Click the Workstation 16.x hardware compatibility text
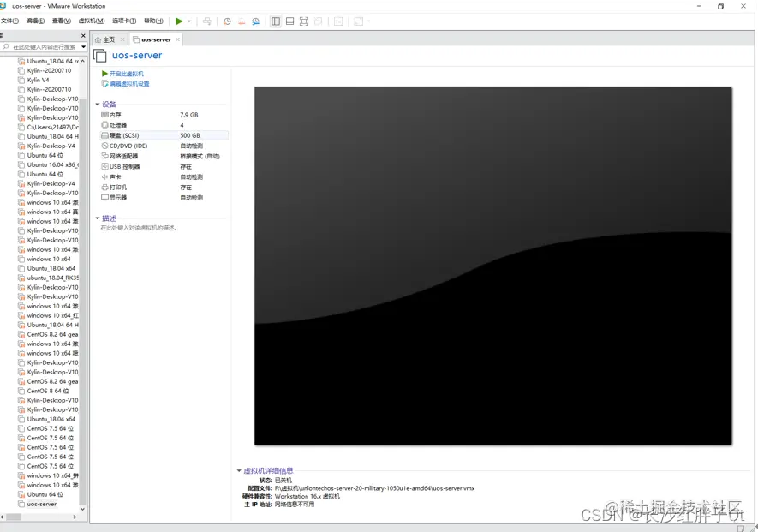 (307, 496)
